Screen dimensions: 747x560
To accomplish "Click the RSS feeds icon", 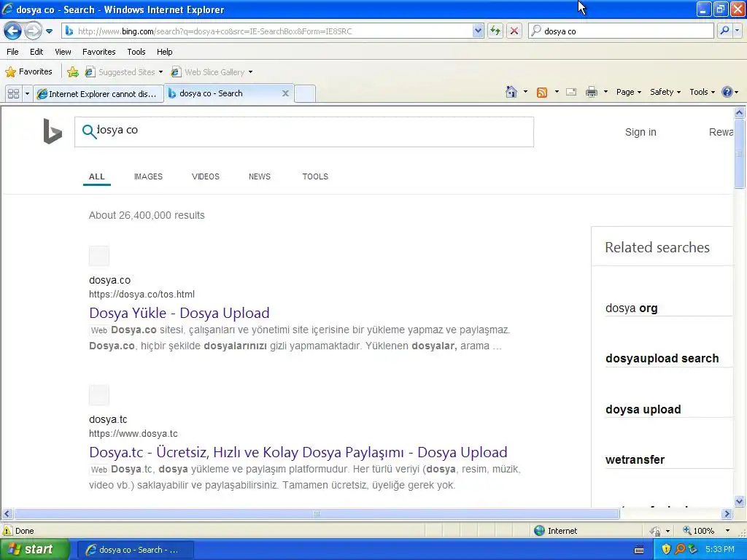I will coord(542,93).
